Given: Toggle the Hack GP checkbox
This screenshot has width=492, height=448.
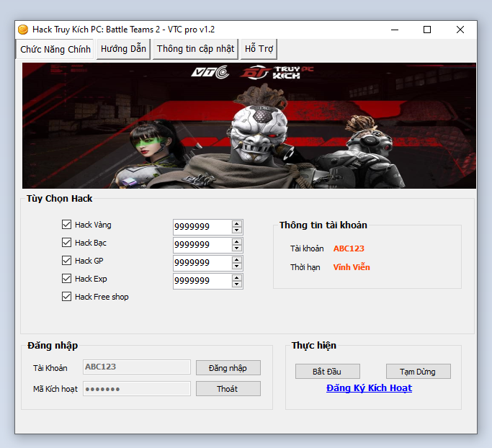Looking at the screenshot, I should (x=67, y=261).
